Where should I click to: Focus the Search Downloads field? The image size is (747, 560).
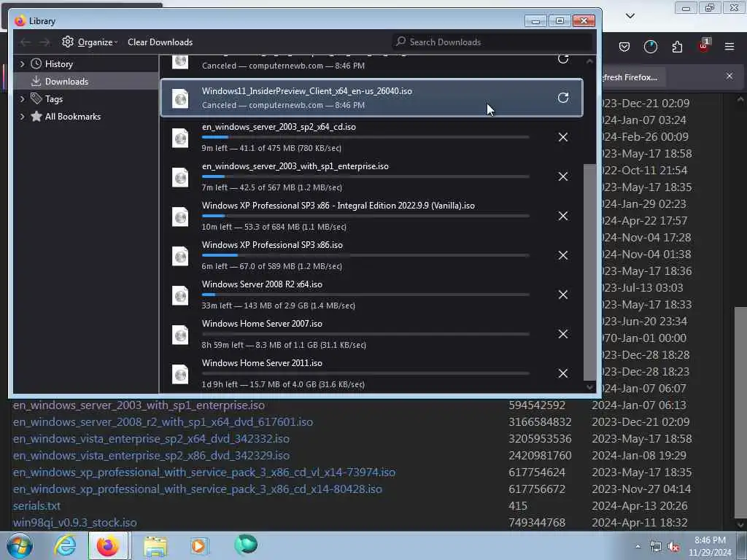(x=492, y=42)
